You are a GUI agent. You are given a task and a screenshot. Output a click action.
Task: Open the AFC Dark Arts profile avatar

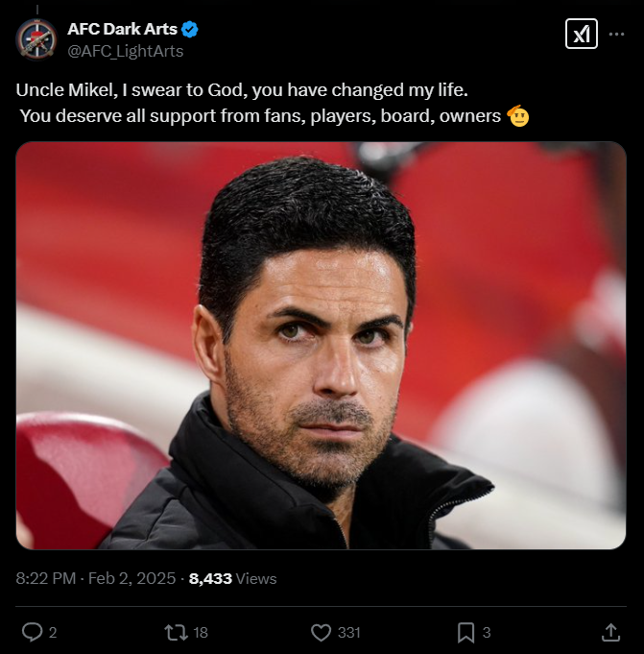36,37
